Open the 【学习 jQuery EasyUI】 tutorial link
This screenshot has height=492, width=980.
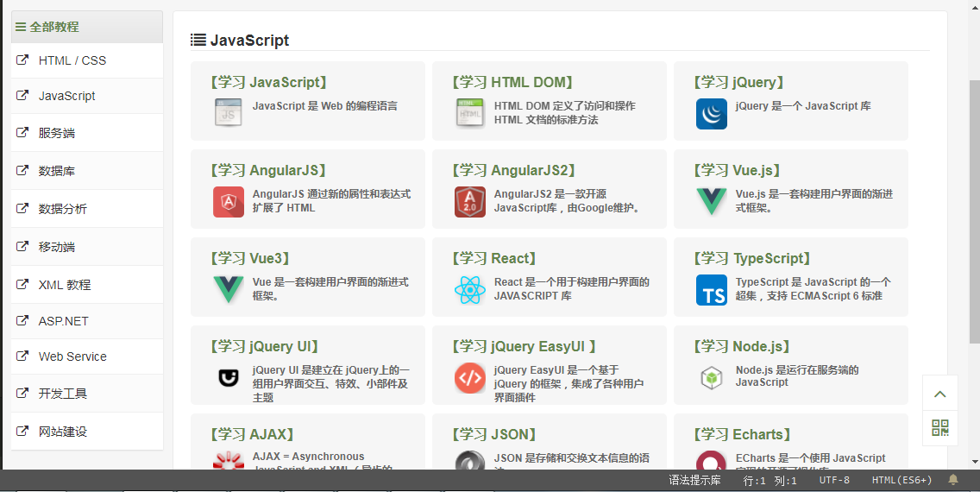pos(524,347)
